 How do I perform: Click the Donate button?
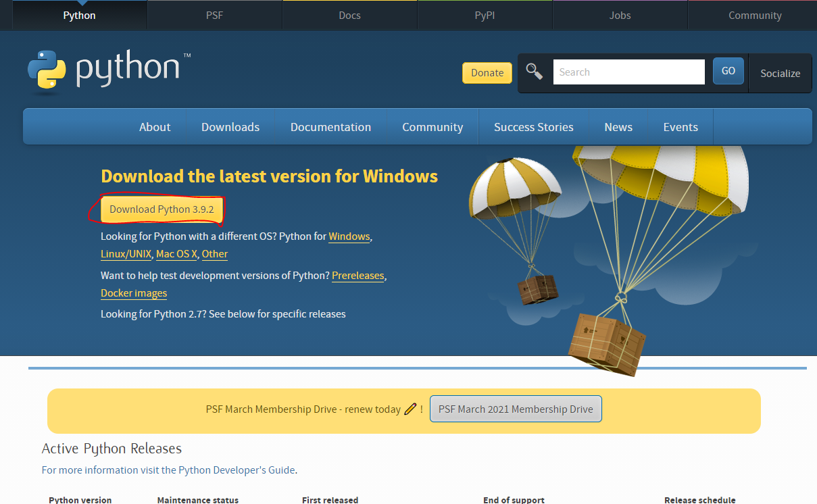pyautogui.click(x=487, y=73)
